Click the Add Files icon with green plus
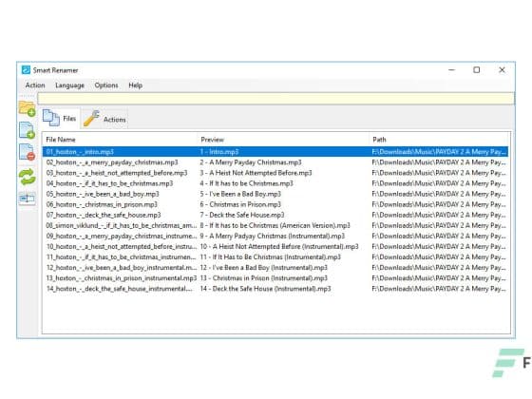Viewport: 532px width, 399px height. point(28,130)
